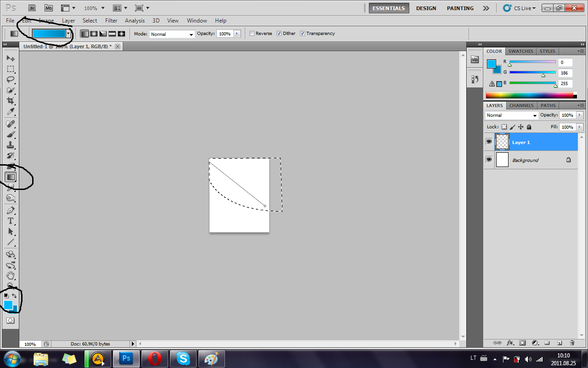Screen dimensions: 588x368
Task: Enable the Reverse checkbox
Action: pos(252,34)
